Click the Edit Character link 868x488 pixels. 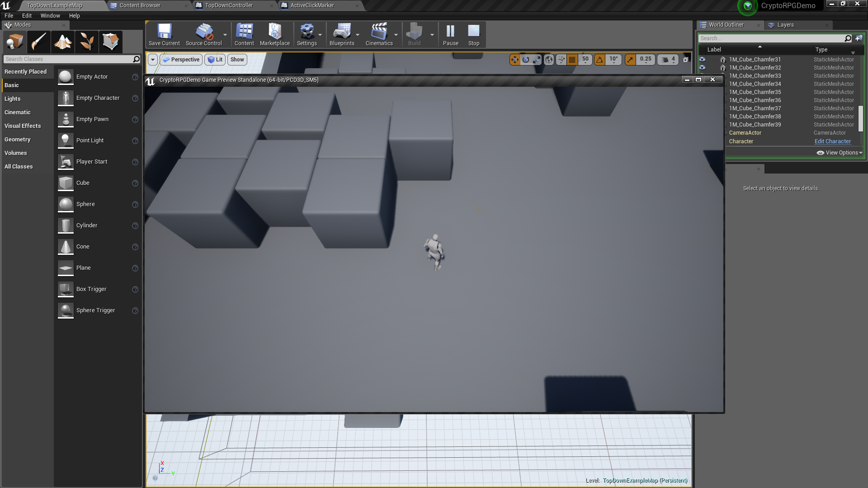coord(833,141)
